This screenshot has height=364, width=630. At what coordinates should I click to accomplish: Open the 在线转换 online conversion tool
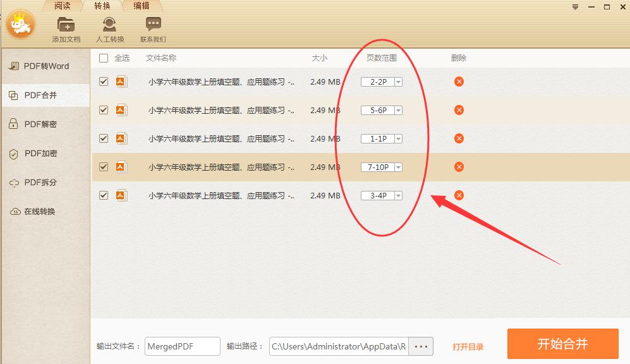pos(39,211)
